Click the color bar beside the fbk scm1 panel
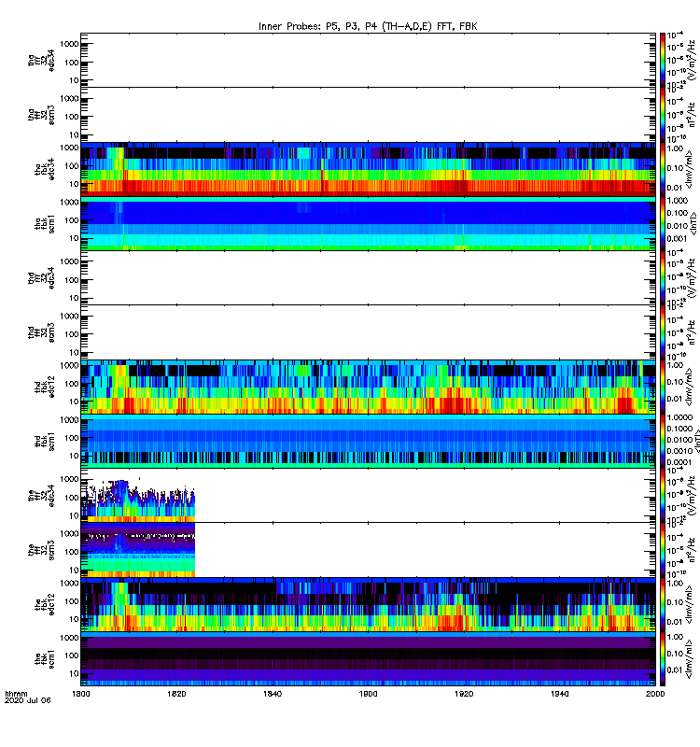 point(663,659)
